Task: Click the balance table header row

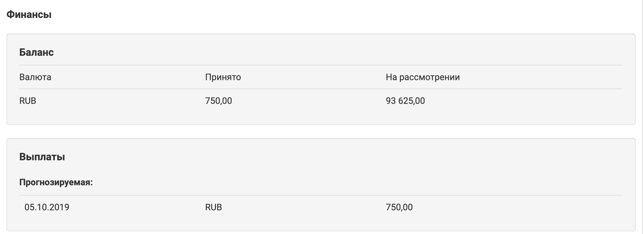Action: (321, 77)
